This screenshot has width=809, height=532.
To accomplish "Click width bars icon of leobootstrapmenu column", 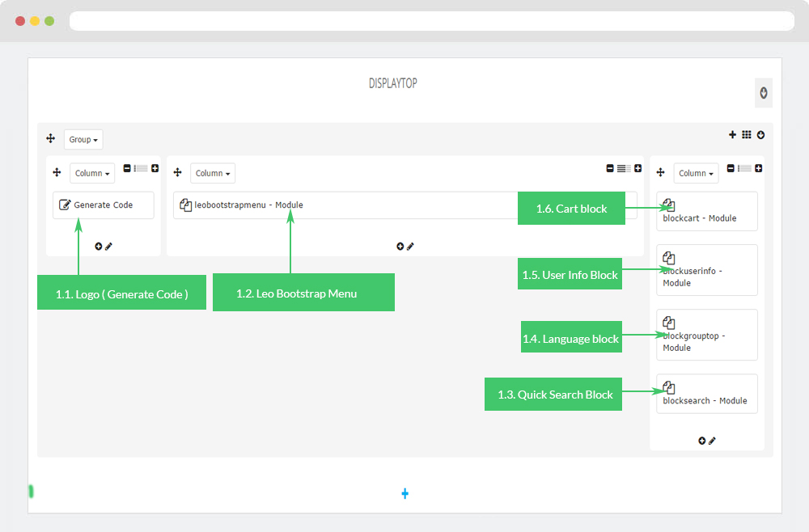I will pyautogui.click(x=624, y=168).
